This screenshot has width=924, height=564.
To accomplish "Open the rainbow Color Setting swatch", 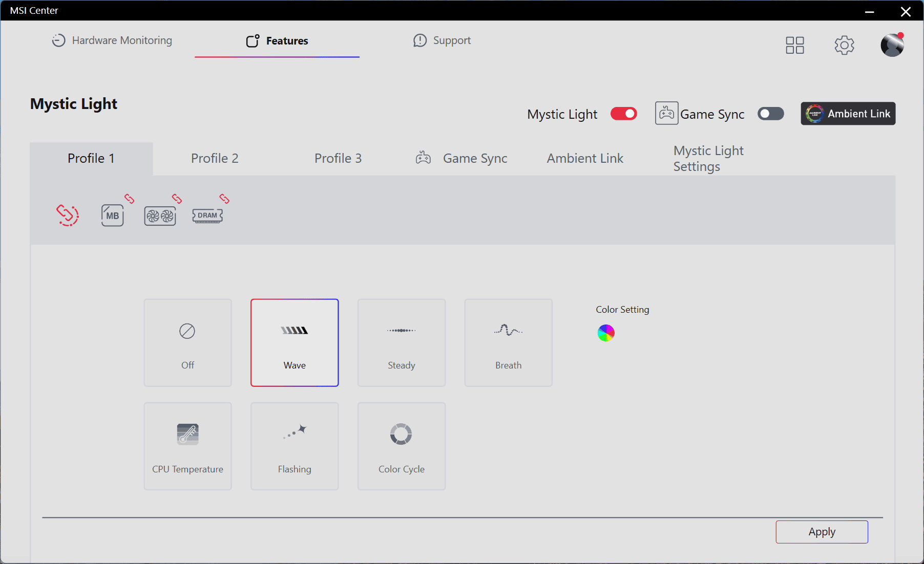I will click(x=606, y=333).
